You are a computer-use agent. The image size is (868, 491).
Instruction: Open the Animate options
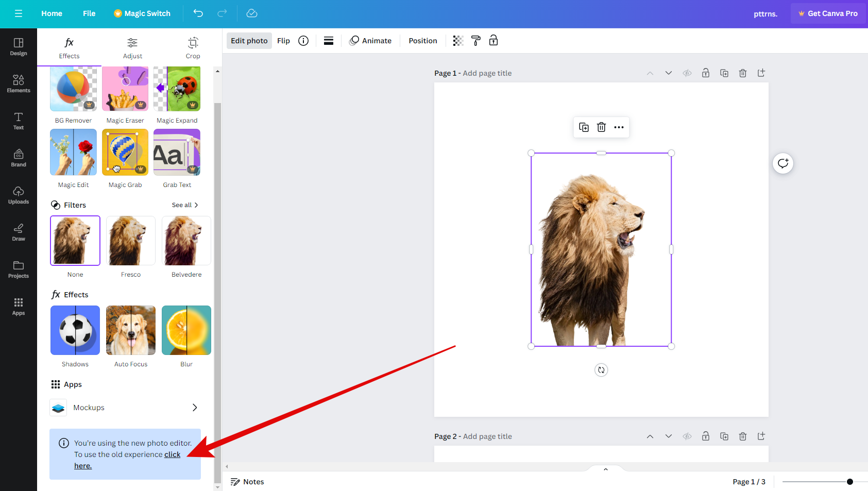[370, 41]
